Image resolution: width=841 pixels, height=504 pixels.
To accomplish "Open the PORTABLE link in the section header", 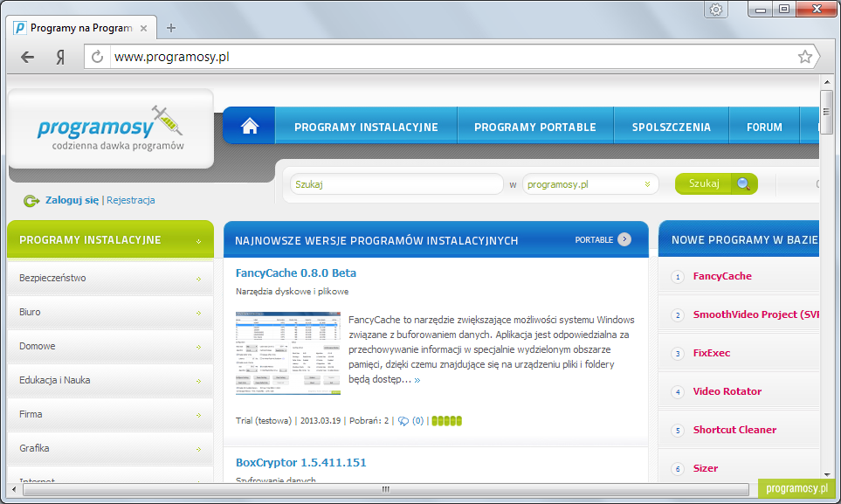I will 594,240.
